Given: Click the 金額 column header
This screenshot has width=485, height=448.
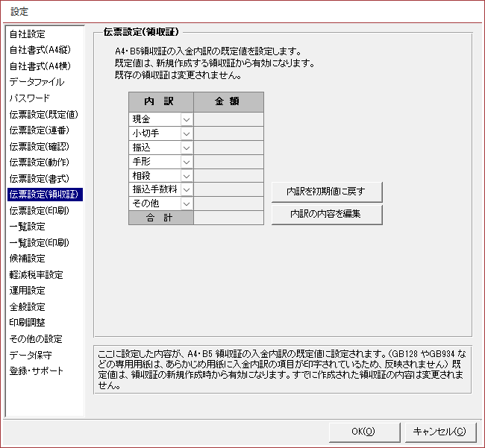Looking at the screenshot, I should pyautogui.click(x=228, y=101).
